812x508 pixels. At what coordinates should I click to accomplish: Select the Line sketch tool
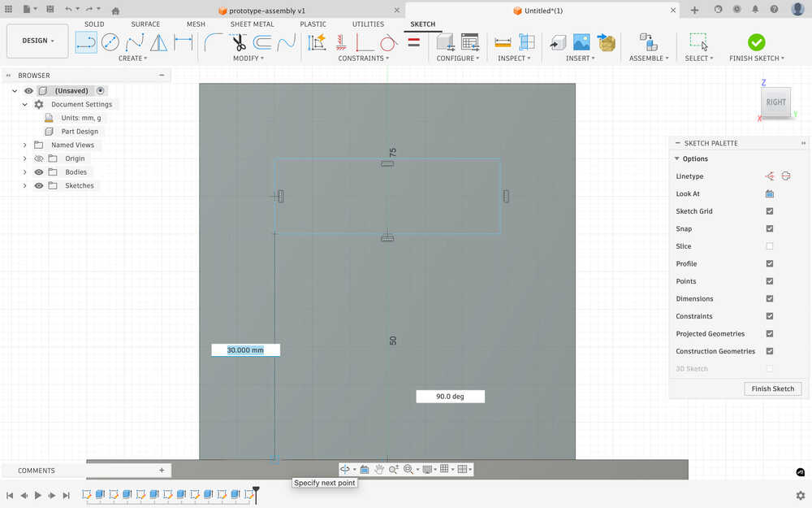point(86,42)
